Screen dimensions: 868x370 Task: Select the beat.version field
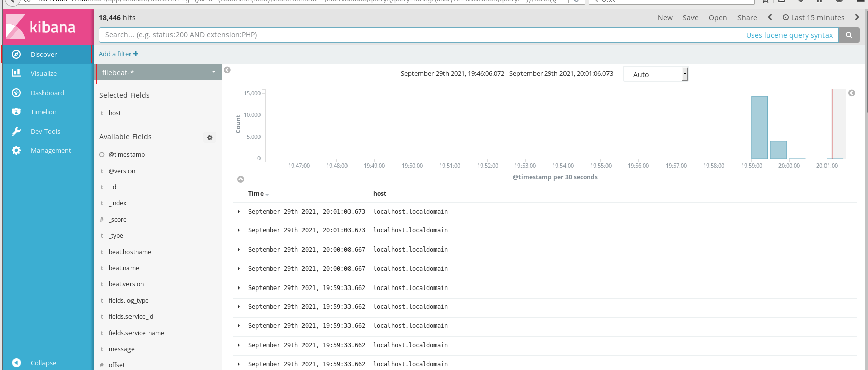pyautogui.click(x=126, y=284)
